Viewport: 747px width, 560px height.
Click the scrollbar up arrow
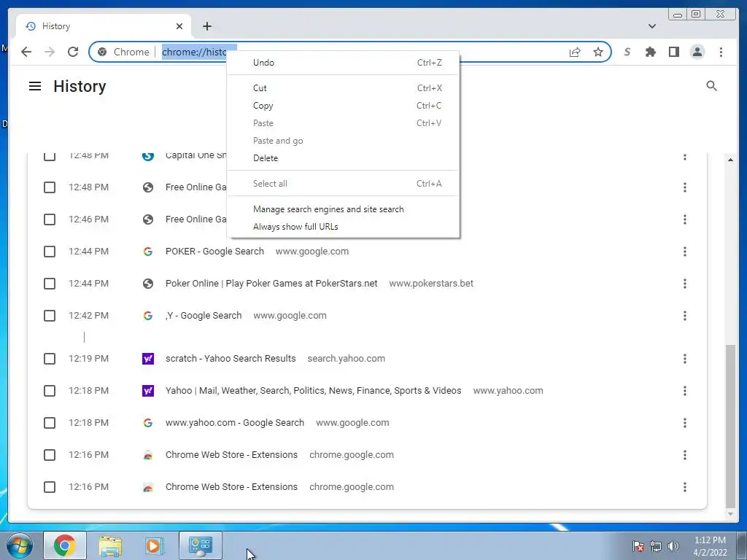729,160
